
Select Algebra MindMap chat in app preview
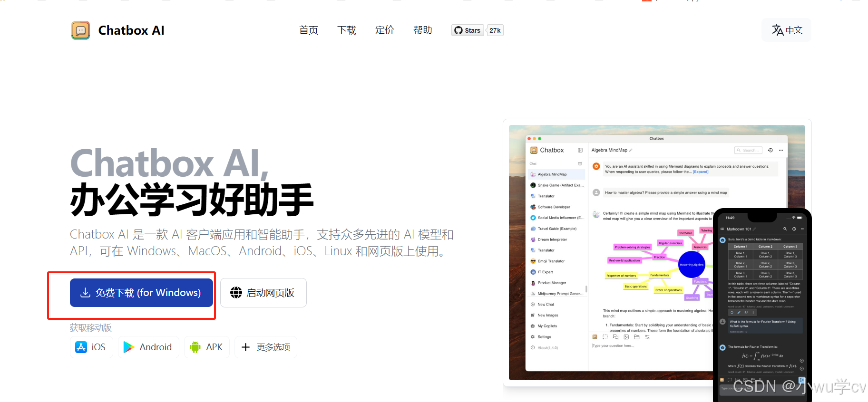pyautogui.click(x=556, y=174)
